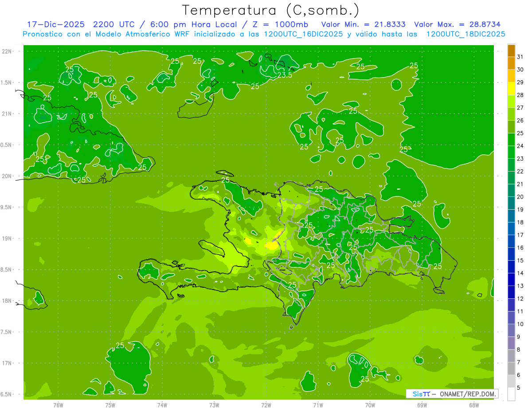Click the "Valor Min. = 21.8333" text
The height and width of the screenshot is (411, 532).
coord(363,24)
